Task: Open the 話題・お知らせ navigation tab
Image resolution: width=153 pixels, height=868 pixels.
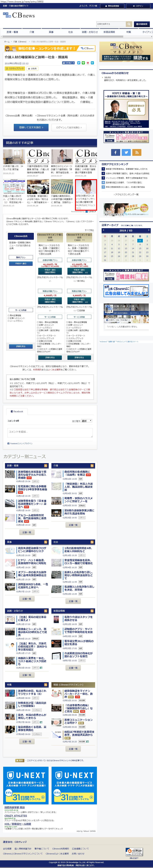Action: pyautogui.click(x=90, y=32)
